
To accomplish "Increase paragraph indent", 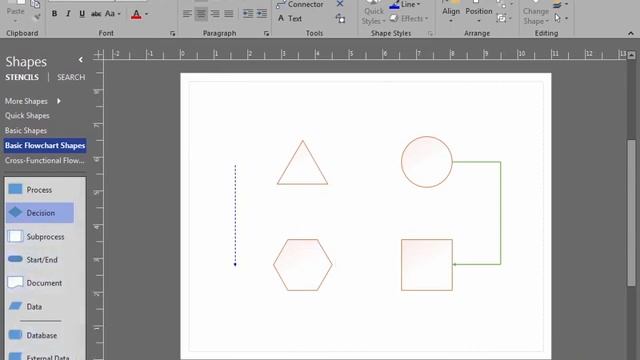I will pyautogui.click(x=262, y=14).
